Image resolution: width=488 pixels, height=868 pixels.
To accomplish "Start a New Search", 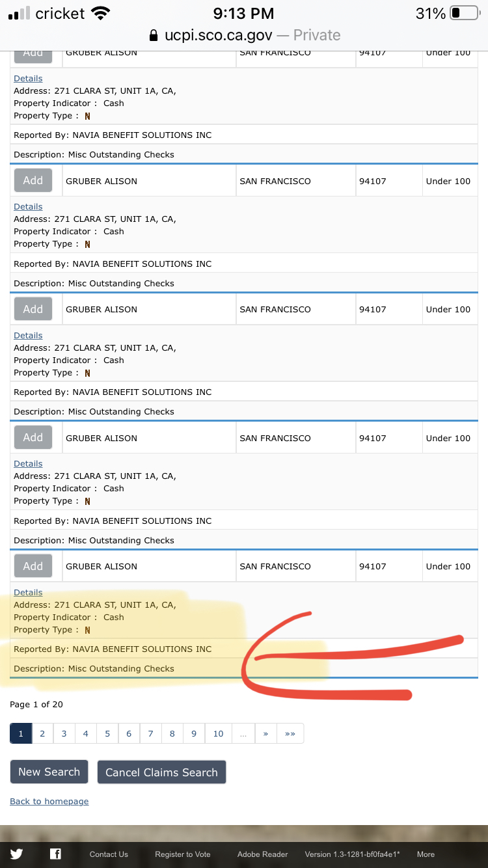I will point(49,772).
